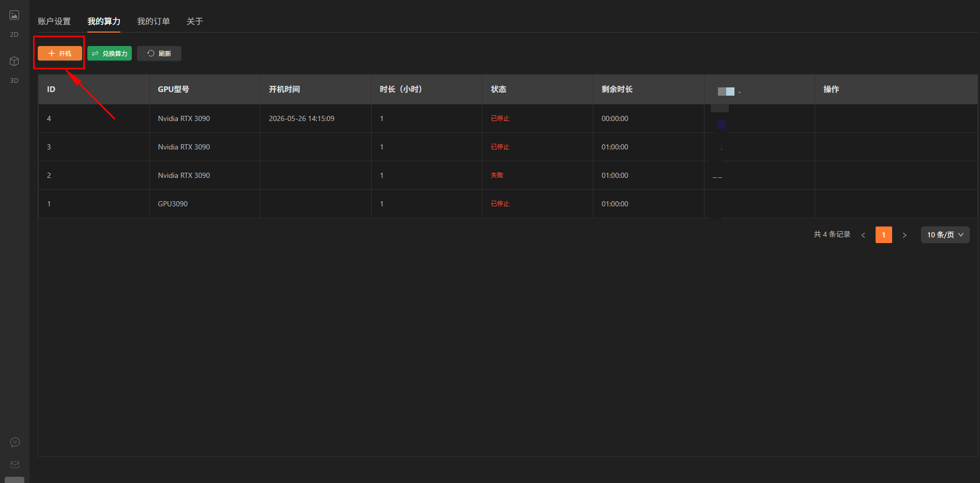Viewport: 980px width, 483px height.
Task: Click ID 1 in the table
Action: click(49, 204)
